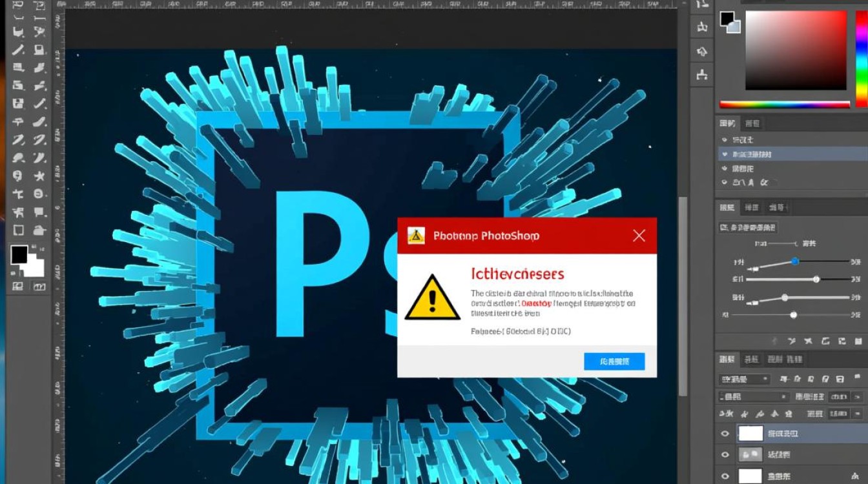Hide the bottom layer via its eye icon
868x484 pixels.
pyautogui.click(x=725, y=476)
